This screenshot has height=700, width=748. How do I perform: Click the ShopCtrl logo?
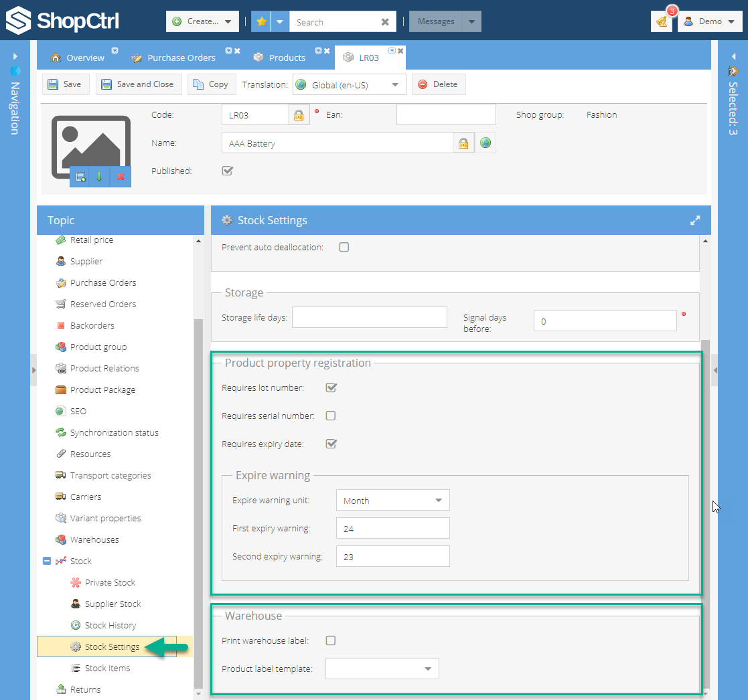(62, 21)
